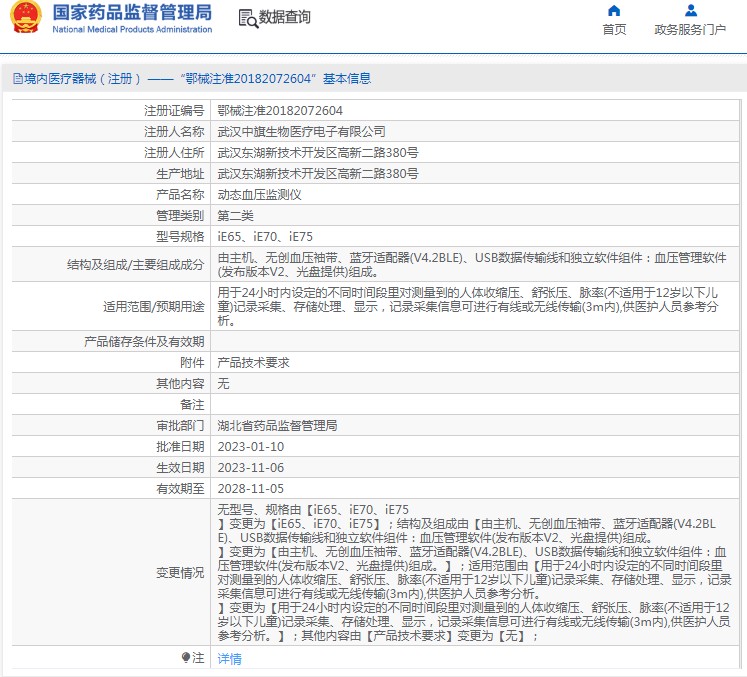747x677 pixels.
Task: Click the National Medical Products Administration subtitle
Action: (x=131, y=30)
